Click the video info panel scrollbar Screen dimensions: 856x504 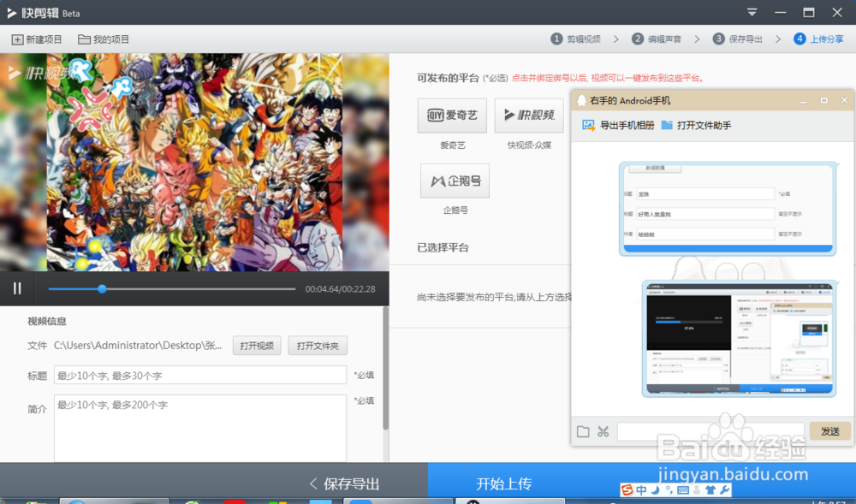[x=386, y=368]
